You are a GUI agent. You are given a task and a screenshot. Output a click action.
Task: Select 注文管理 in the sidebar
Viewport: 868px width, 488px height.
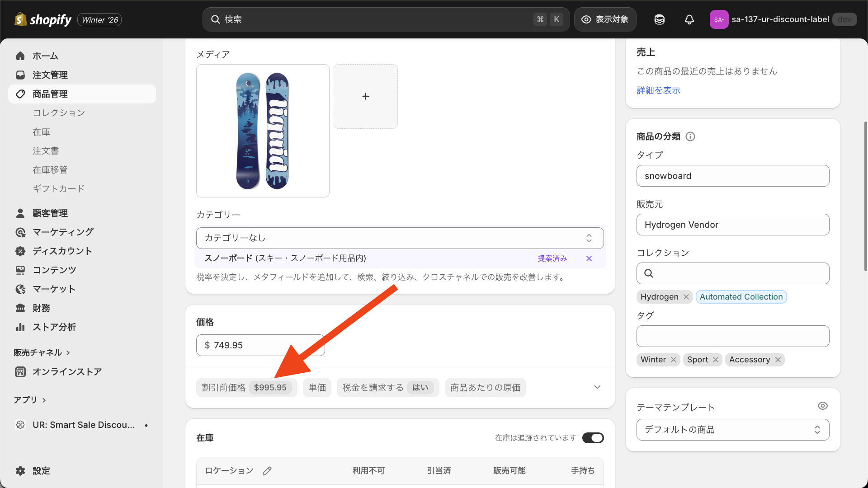(50, 75)
